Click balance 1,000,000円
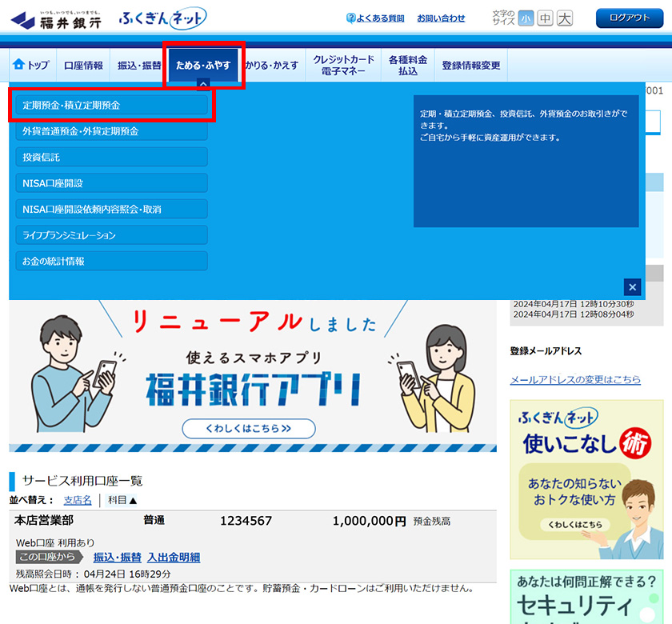672x624 pixels. coord(369,521)
